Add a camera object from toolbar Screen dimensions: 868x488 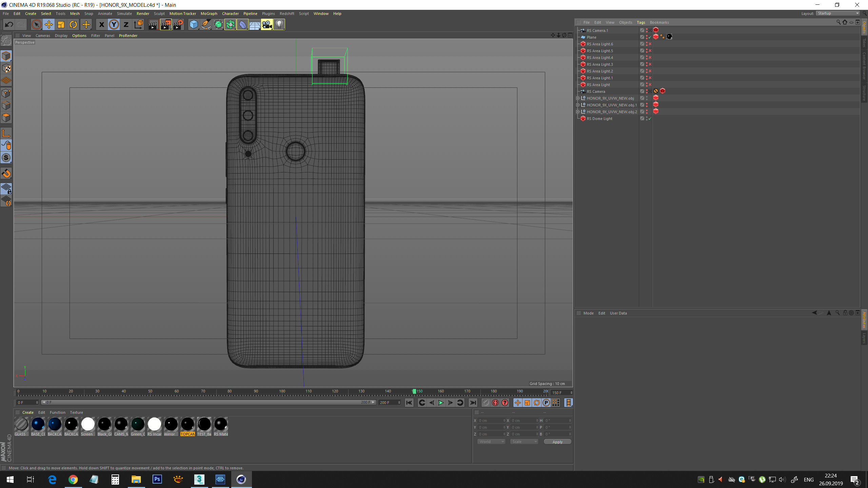click(267, 24)
